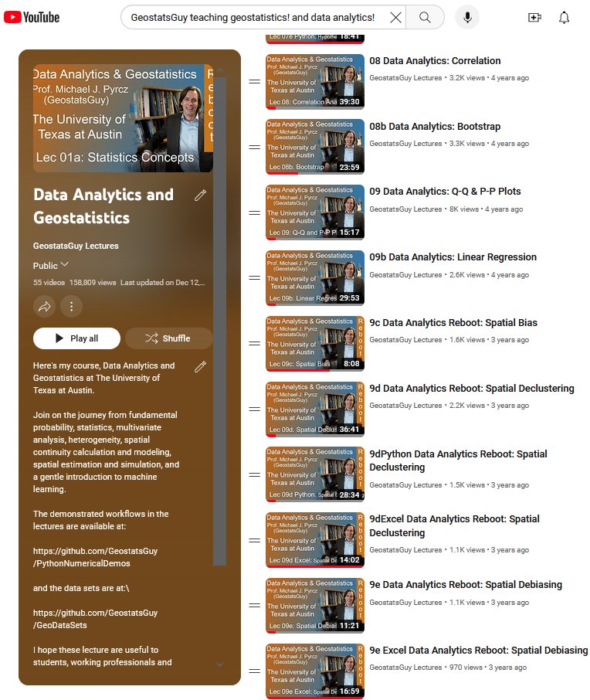Grab the reorder handle for 9e Spatial Debiasing
This screenshot has height=700, width=590.
click(x=254, y=606)
